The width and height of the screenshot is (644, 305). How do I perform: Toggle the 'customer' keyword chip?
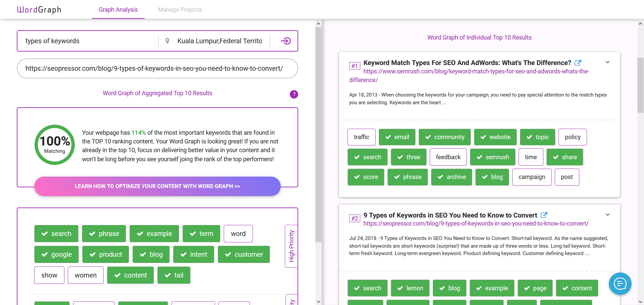pyautogui.click(x=244, y=254)
